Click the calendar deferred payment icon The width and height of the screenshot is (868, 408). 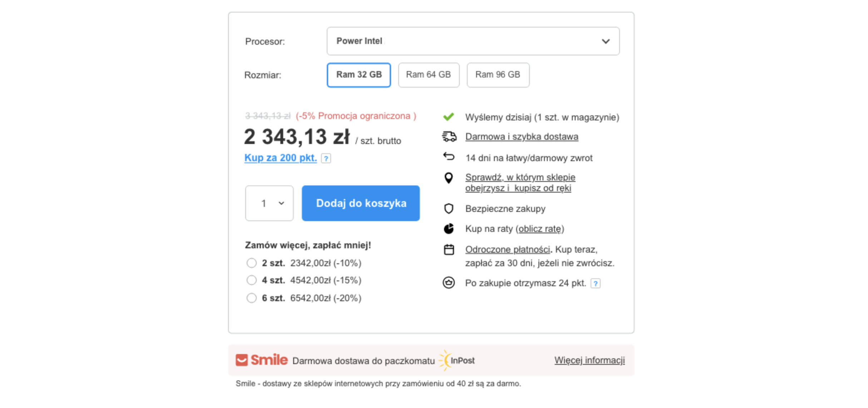click(x=449, y=249)
